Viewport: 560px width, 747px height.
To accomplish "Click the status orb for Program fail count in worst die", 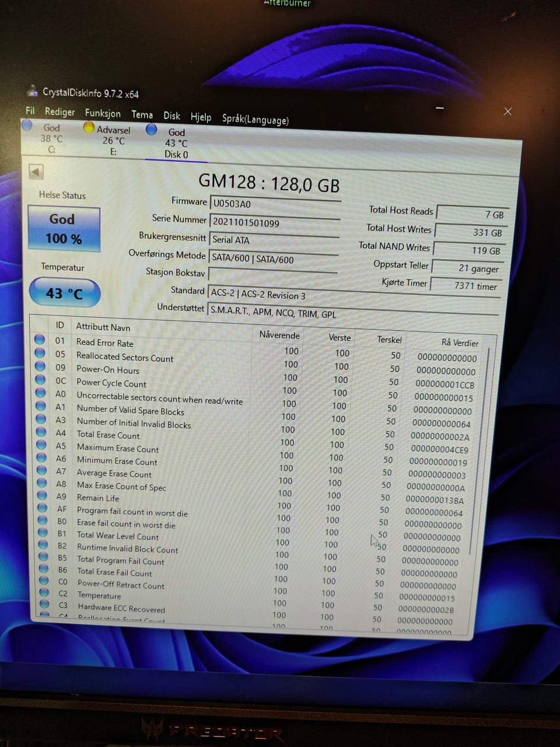I will pos(43,508).
